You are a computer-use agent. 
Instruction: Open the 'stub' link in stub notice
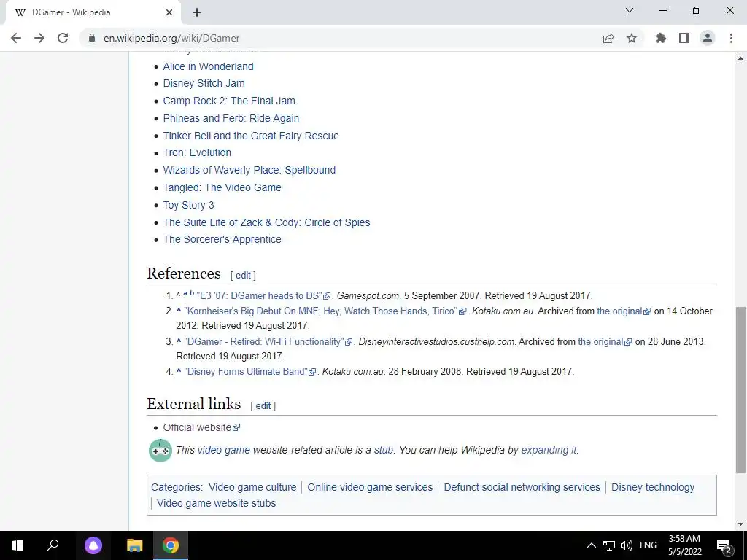384,450
